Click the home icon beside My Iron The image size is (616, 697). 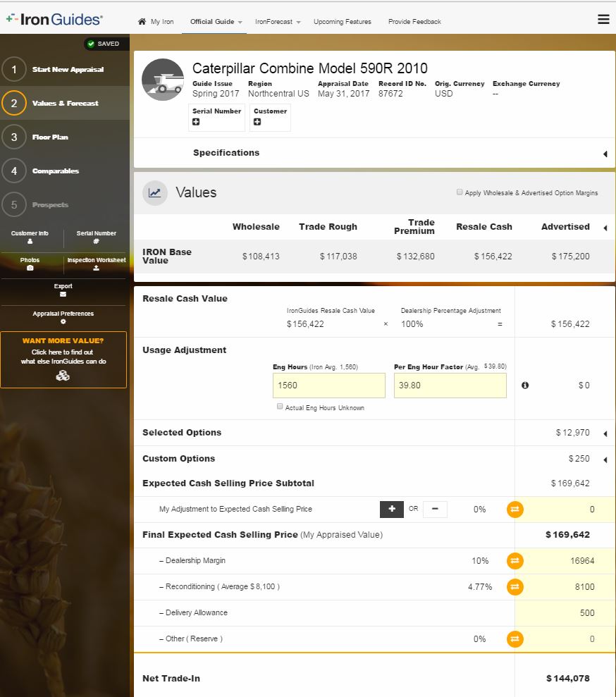coord(142,21)
